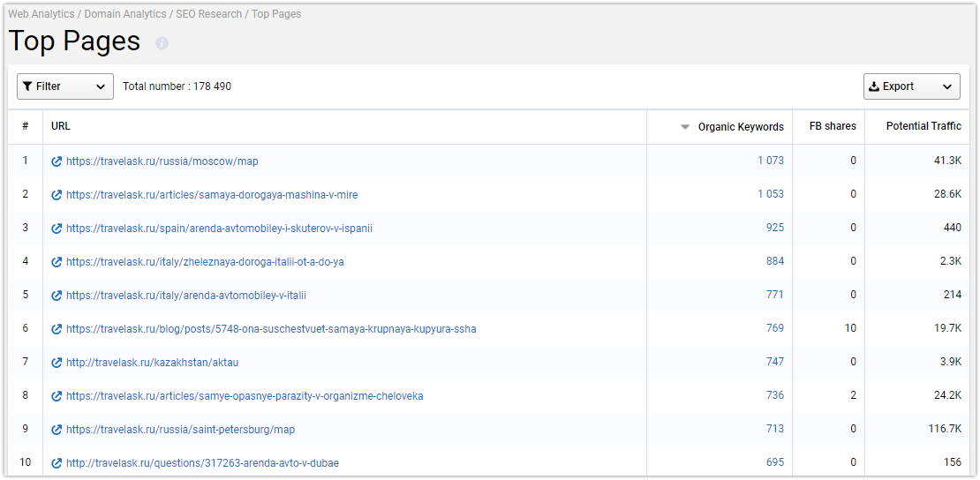Open external link icon for arenda-avtomobiley-v-italii row
Image resolution: width=980 pixels, height=480 pixels.
(x=57, y=296)
